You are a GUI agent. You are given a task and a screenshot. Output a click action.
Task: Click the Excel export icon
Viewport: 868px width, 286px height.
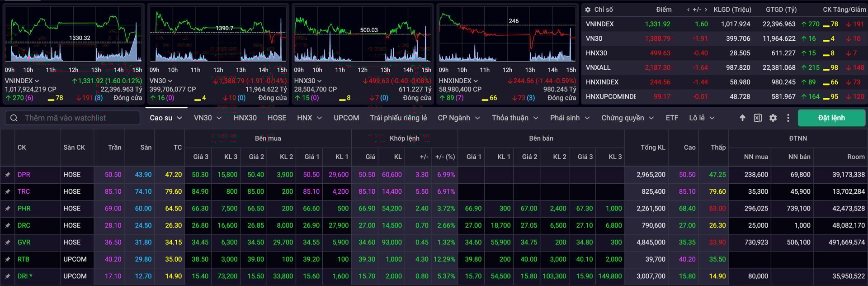tap(758, 118)
